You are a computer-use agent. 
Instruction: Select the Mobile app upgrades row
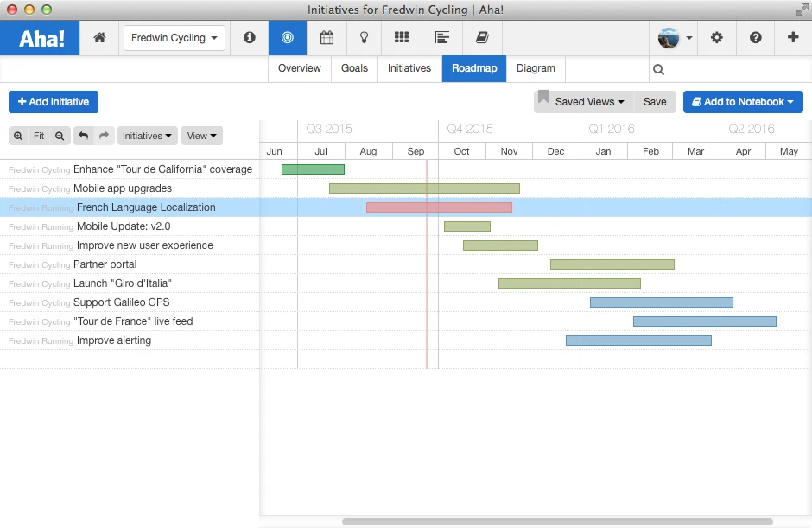pos(130,188)
